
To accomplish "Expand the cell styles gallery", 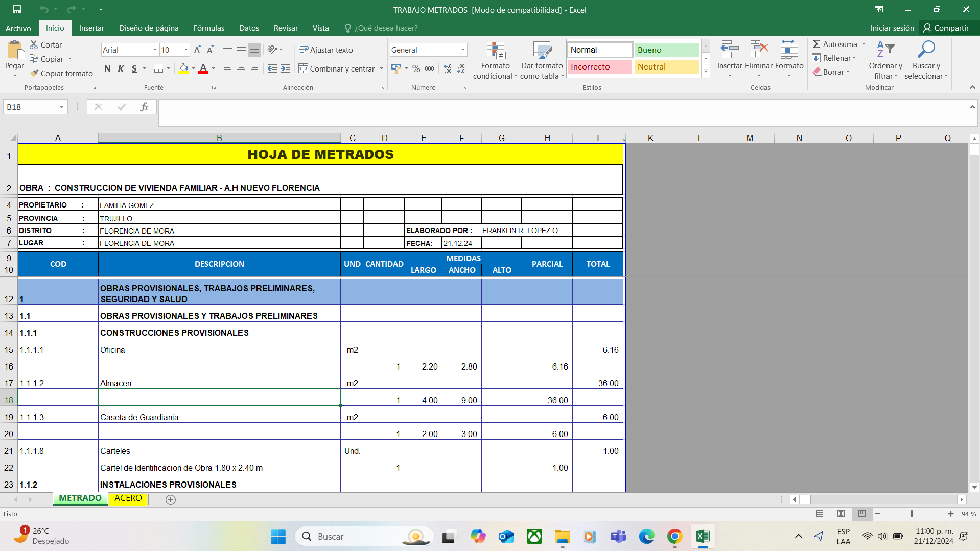I will pyautogui.click(x=706, y=72).
